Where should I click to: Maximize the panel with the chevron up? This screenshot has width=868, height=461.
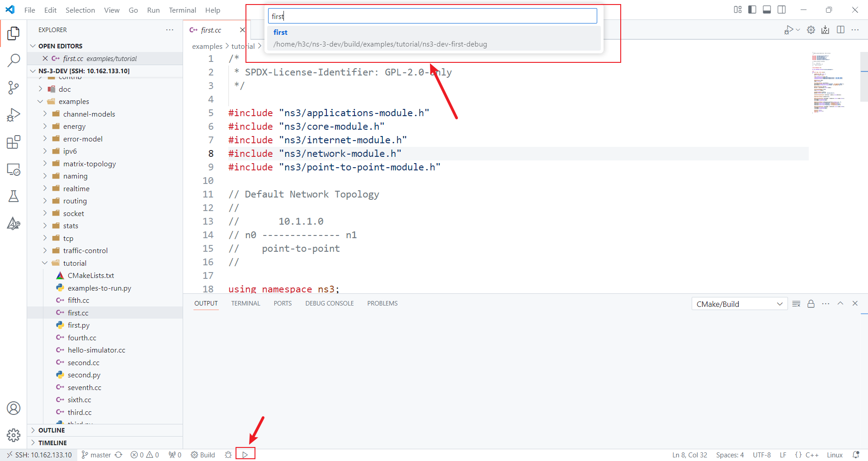(840, 303)
